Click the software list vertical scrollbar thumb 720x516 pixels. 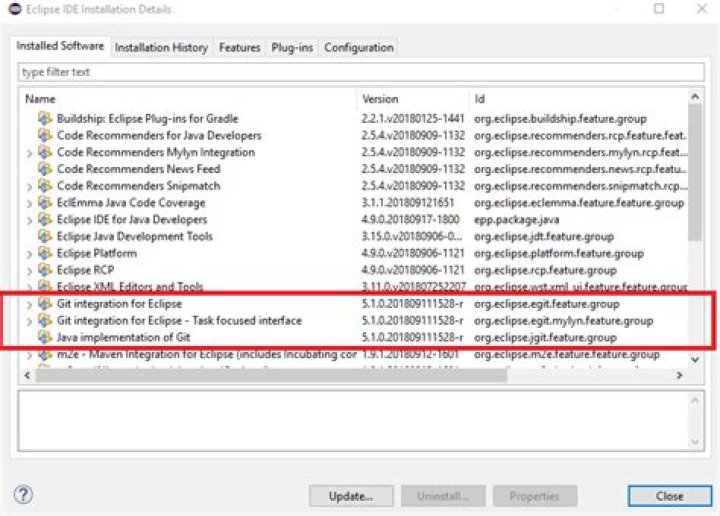pos(695,173)
